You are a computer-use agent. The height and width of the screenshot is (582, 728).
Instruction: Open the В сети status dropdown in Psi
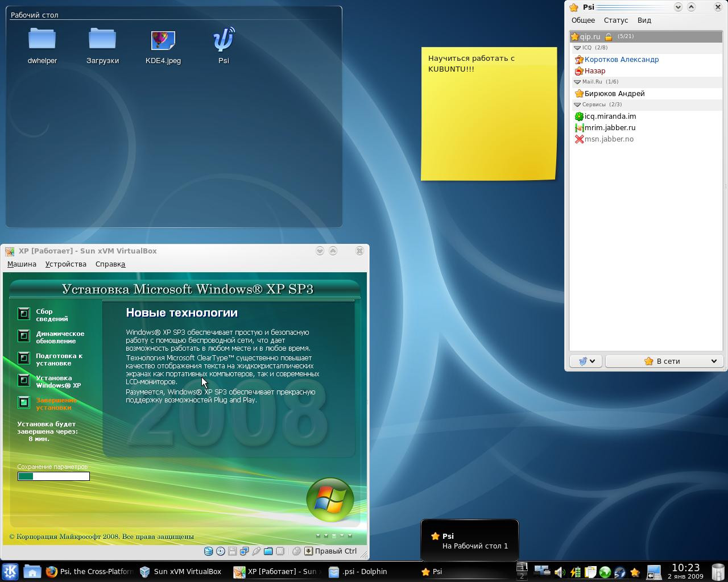pos(664,361)
